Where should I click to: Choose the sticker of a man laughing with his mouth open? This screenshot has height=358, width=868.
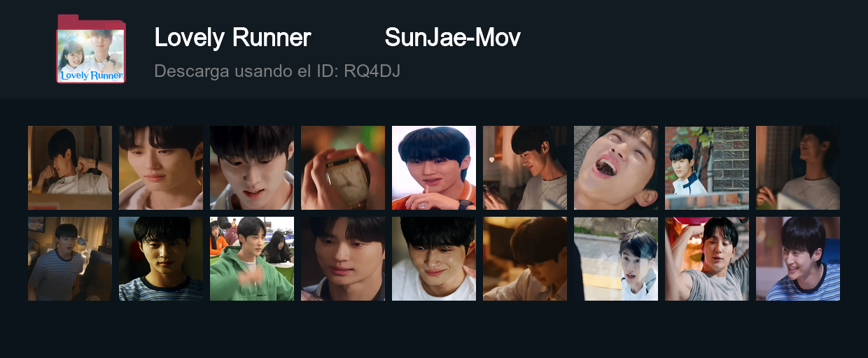[x=616, y=168]
